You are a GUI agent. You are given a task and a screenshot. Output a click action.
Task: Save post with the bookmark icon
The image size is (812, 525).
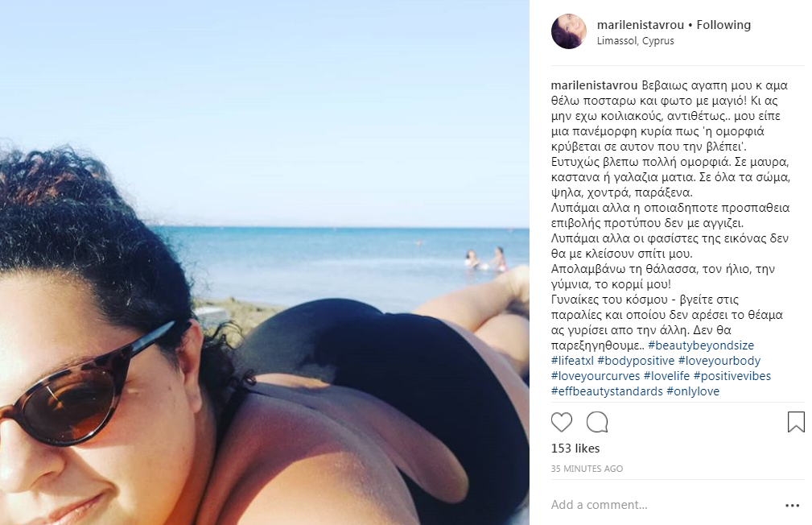pyautogui.click(x=796, y=422)
